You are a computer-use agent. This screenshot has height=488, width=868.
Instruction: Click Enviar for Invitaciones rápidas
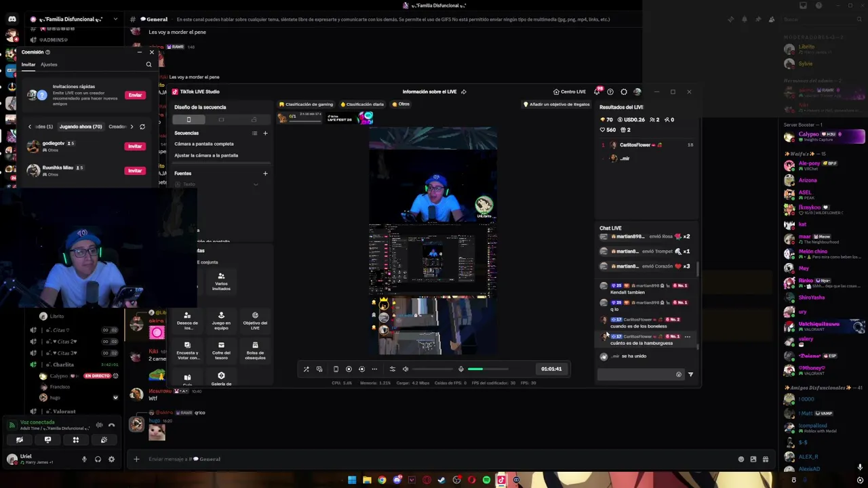click(x=135, y=95)
